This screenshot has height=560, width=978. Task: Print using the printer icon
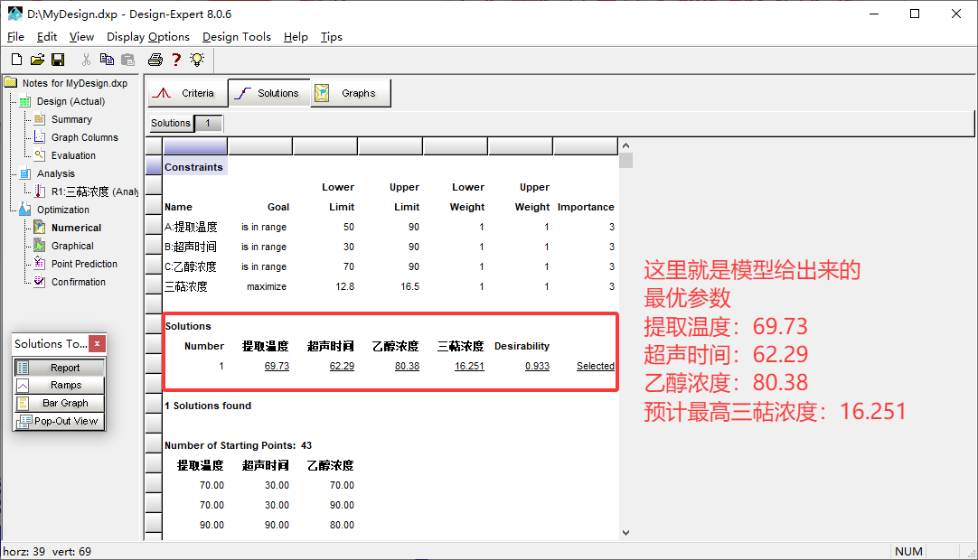(155, 60)
